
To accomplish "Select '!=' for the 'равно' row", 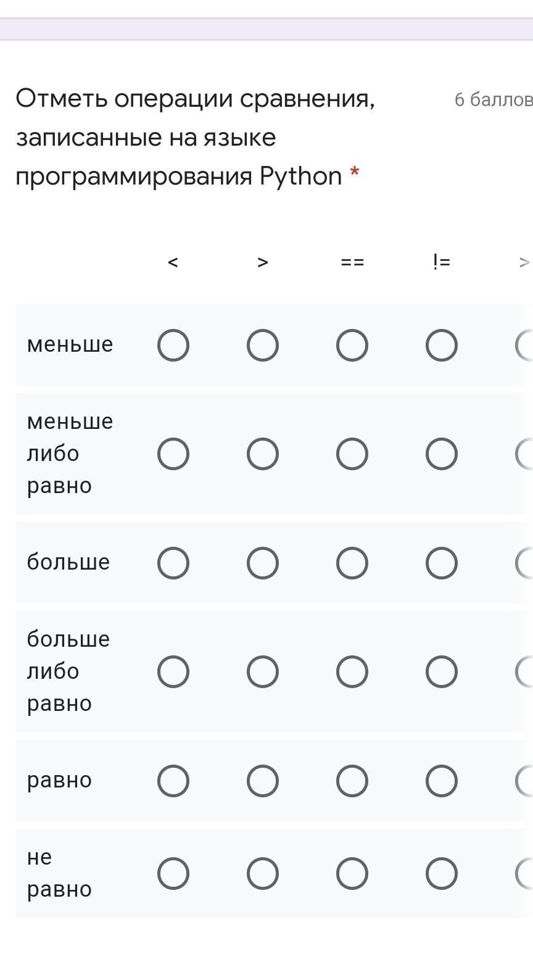I will [x=442, y=781].
